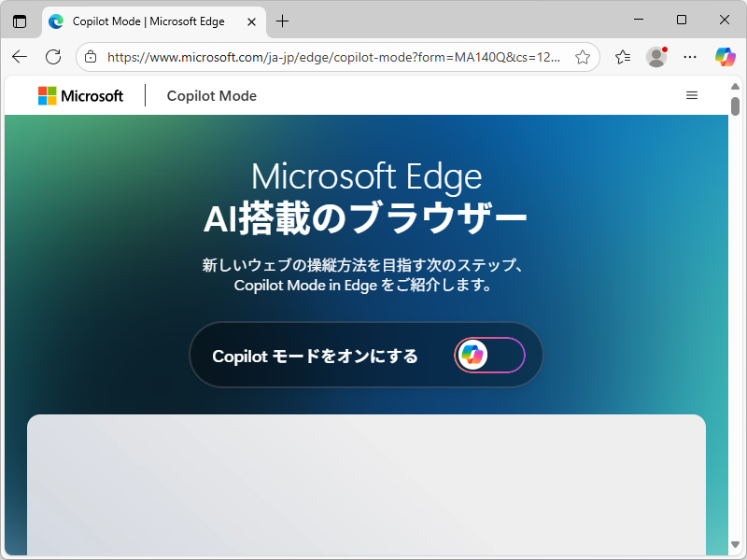Select the Copilot Mode browser tab

(x=149, y=21)
